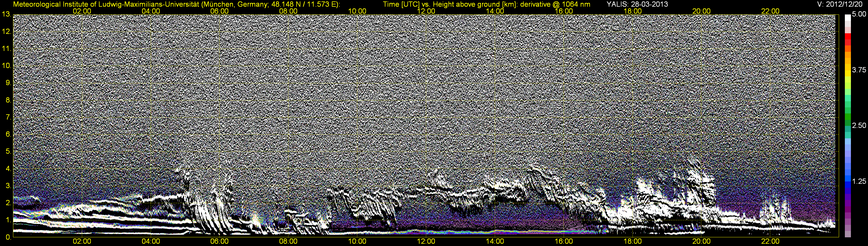Click the 20:00 label on the lower time axis
868x246 pixels.
click(702, 241)
